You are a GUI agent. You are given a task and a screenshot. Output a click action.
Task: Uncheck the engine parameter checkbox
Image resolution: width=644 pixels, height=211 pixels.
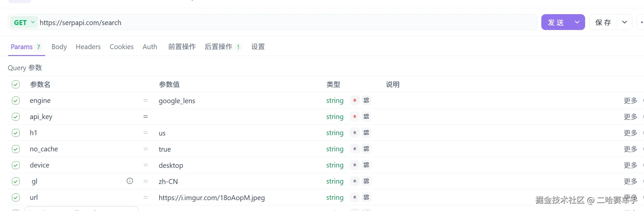[16, 101]
